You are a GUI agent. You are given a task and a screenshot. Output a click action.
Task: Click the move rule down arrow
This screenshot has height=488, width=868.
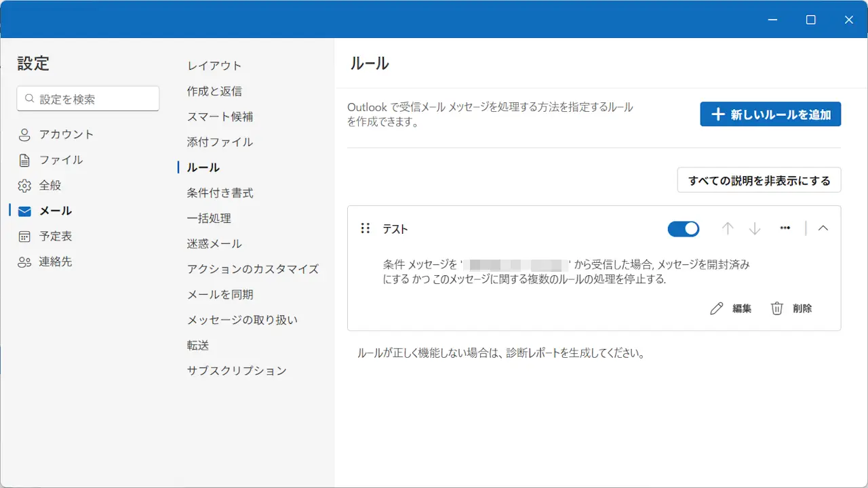coord(755,228)
